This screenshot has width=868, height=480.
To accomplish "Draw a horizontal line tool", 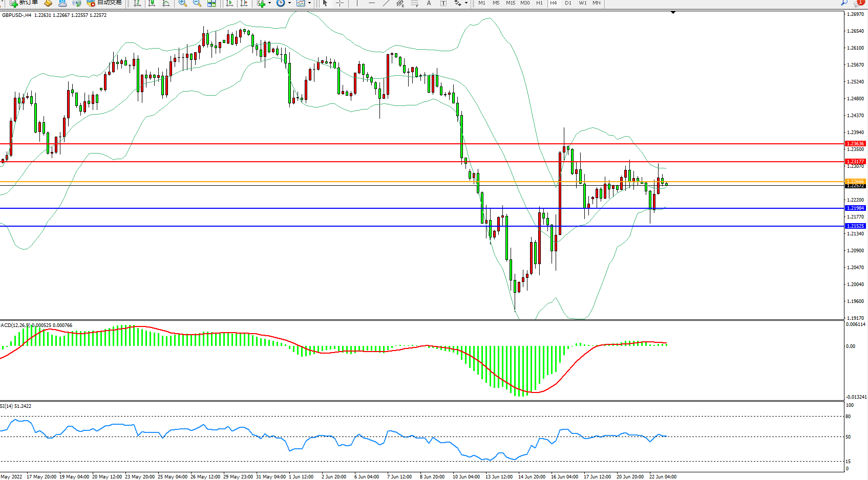I will [x=372, y=3].
